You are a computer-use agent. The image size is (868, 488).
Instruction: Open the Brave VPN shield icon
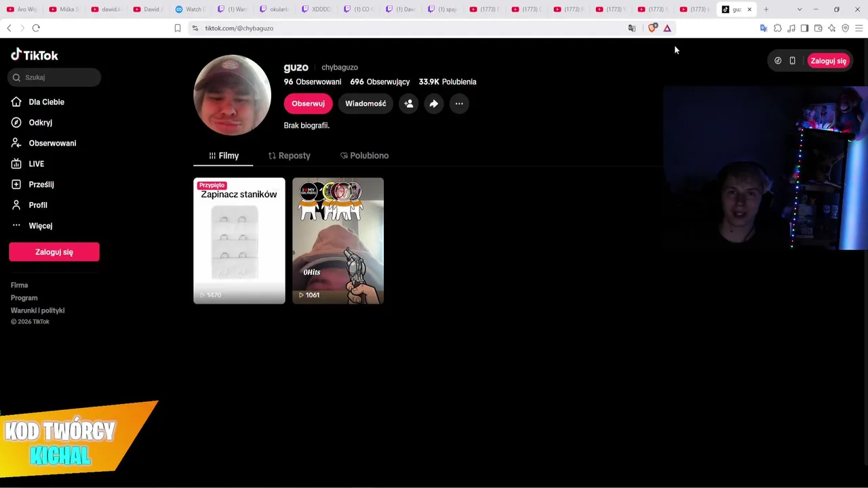(x=845, y=28)
